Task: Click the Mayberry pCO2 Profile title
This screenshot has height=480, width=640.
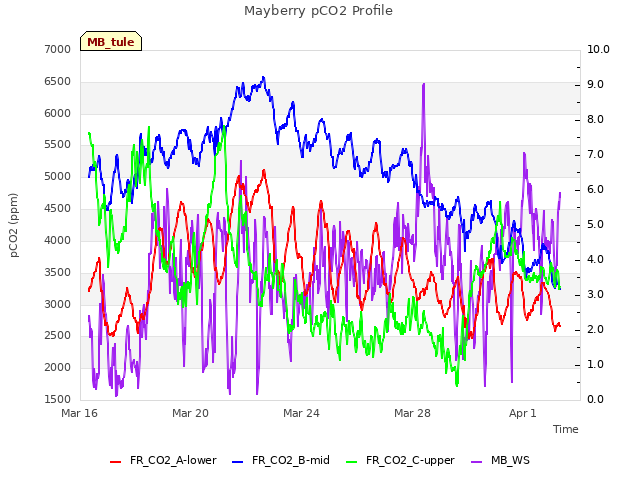Action: pyautogui.click(x=318, y=11)
